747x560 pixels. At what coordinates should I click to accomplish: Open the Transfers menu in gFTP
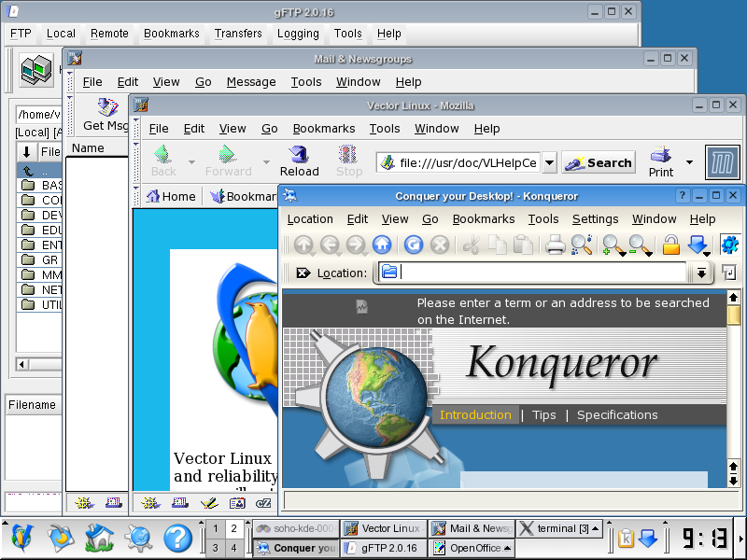coord(238,34)
